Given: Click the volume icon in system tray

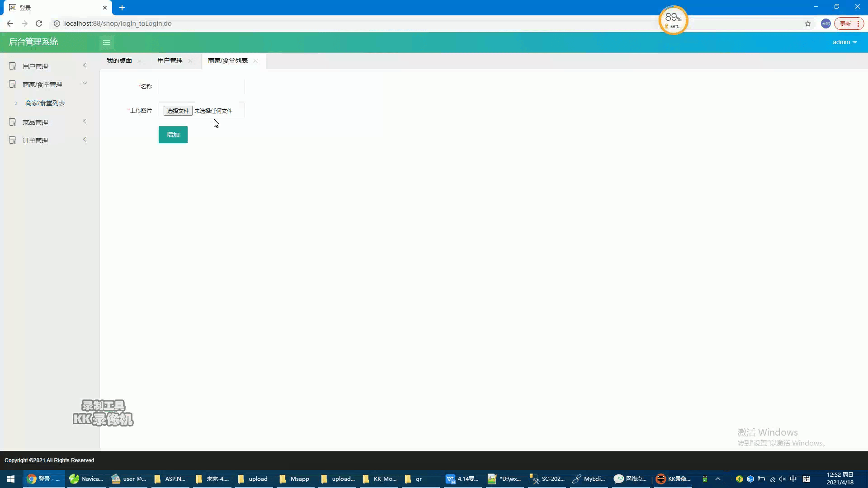Looking at the screenshot, I should point(783,479).
